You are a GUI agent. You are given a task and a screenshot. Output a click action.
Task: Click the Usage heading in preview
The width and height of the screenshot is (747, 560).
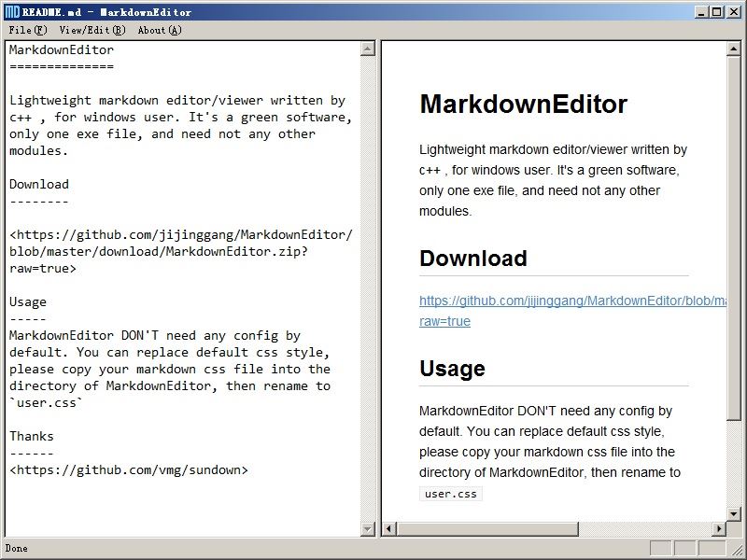(x=452, y=369)
